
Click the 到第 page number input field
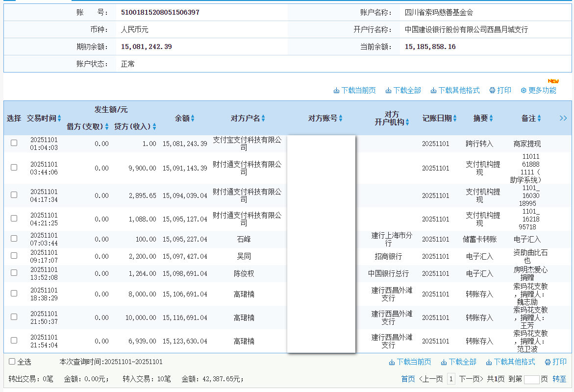point(532,378)
